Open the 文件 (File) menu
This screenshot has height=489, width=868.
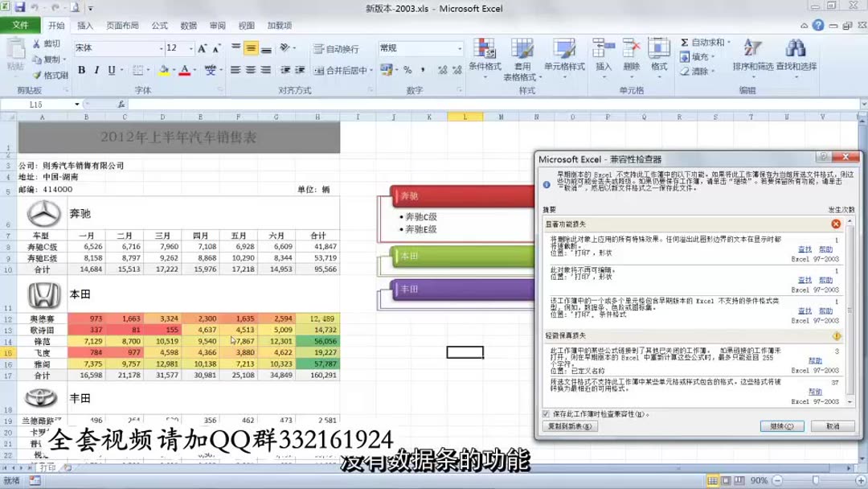coord(22,25)
